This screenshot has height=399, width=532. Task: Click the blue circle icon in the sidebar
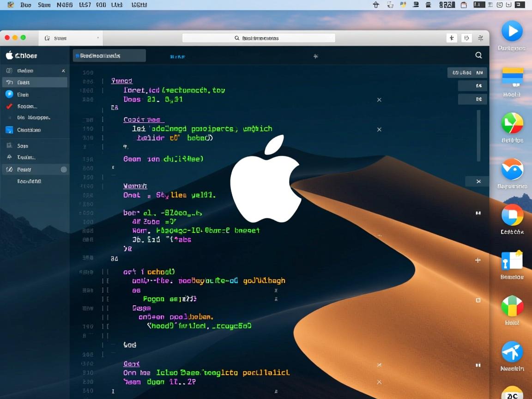(x=9, y=94)
